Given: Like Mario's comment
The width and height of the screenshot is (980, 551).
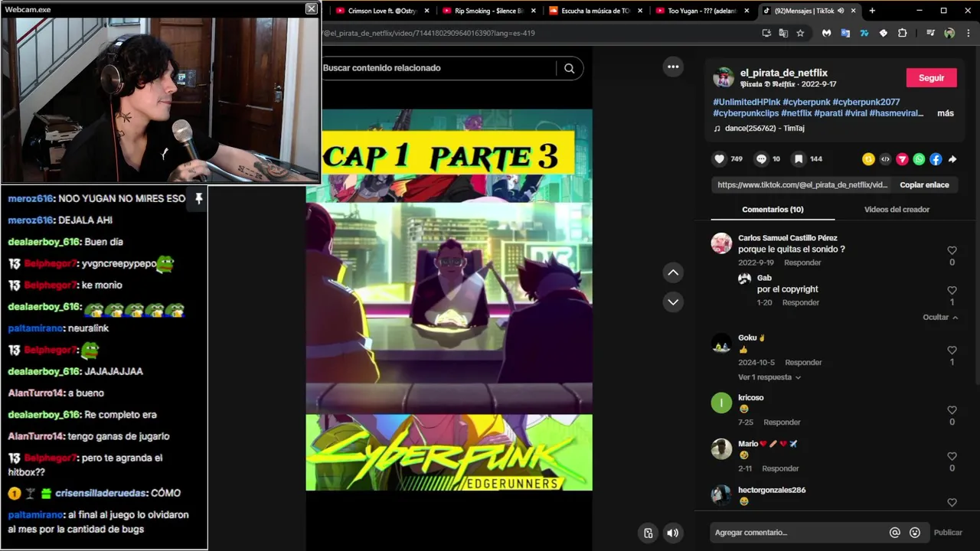Looking at the screenshot, I should point(952,456).
